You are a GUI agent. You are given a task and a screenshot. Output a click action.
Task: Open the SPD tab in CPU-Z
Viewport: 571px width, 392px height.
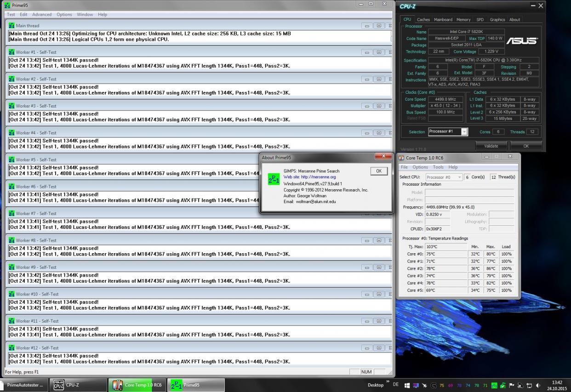pyautogui.click(x=480, y=20)
